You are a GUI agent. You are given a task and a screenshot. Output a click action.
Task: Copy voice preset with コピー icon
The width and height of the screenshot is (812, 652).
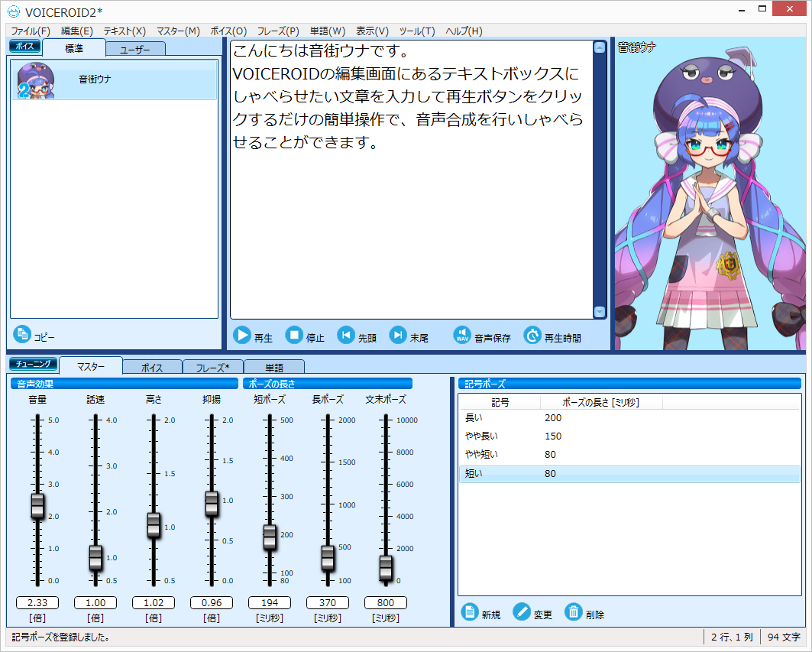tap(22, 334)
